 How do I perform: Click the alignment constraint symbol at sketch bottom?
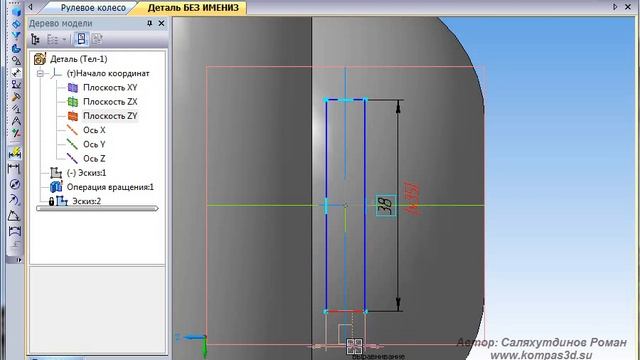click(354, 346)
